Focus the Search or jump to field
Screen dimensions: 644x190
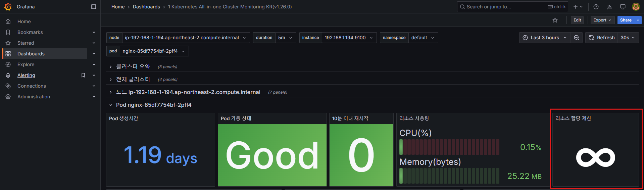512,7
